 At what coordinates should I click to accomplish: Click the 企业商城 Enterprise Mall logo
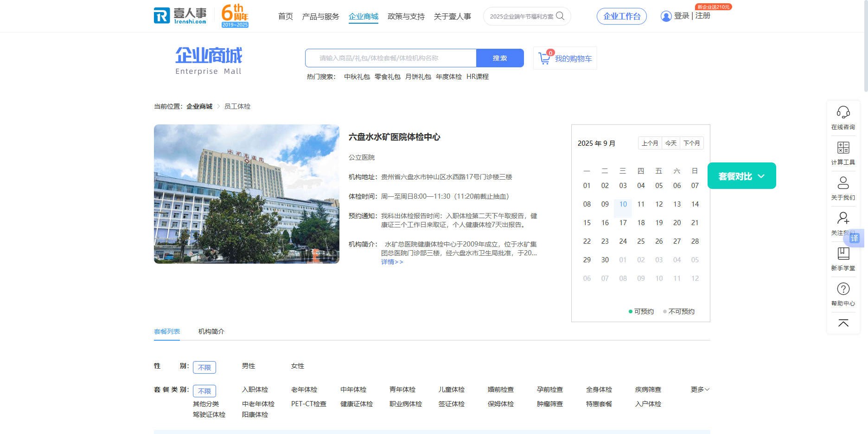click(209, 60)
